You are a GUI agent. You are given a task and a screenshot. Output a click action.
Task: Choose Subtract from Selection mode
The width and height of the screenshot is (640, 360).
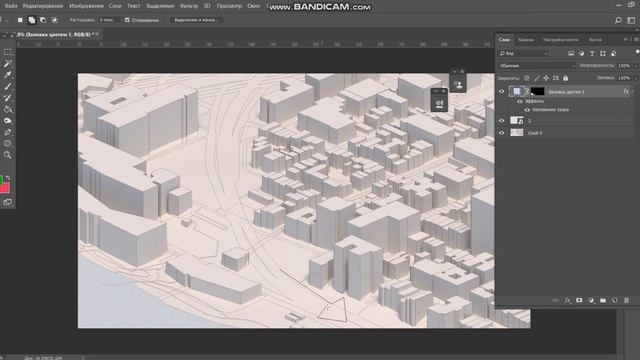(43, 20)
